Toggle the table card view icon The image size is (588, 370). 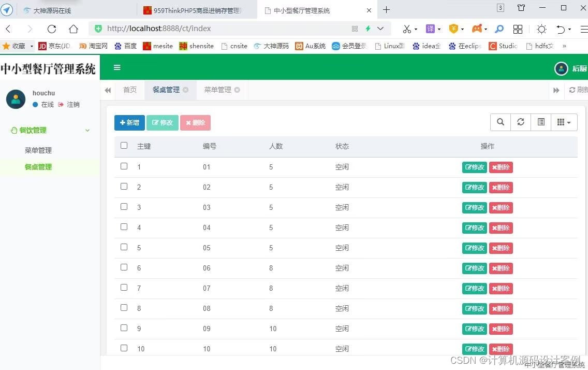click(541, 122)
